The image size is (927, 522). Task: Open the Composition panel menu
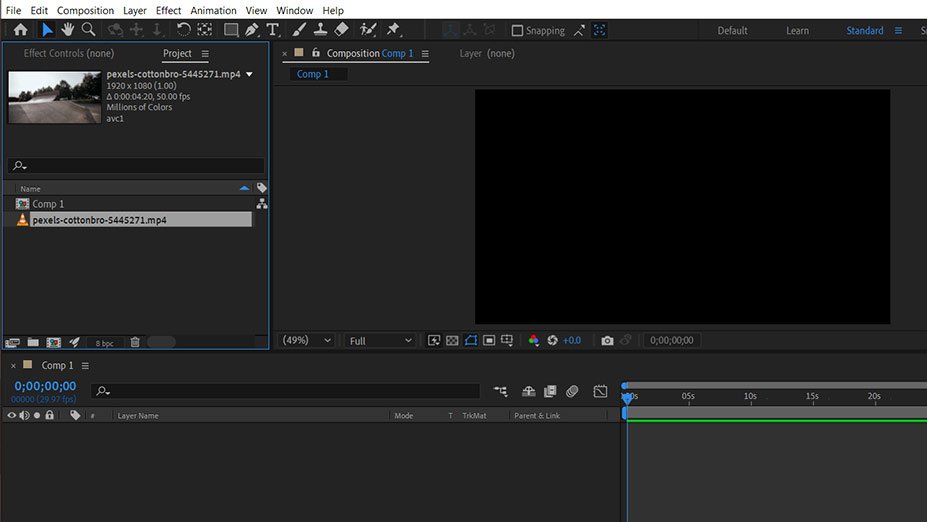coord(425,54)
